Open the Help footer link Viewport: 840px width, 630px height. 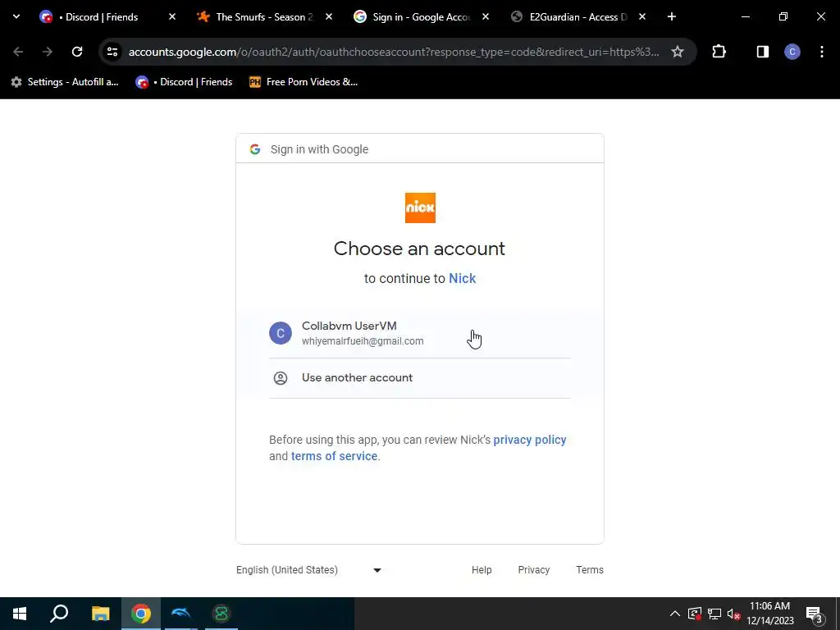coord(482,570)
